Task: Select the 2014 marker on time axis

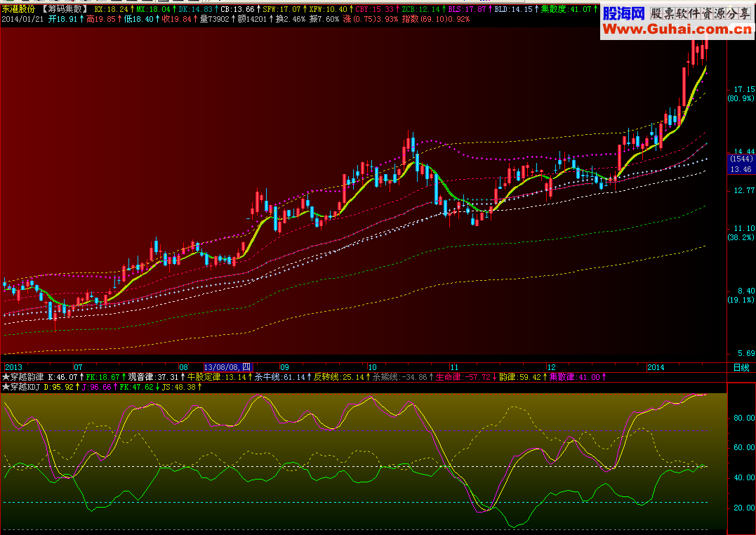Action: point(656,368)
